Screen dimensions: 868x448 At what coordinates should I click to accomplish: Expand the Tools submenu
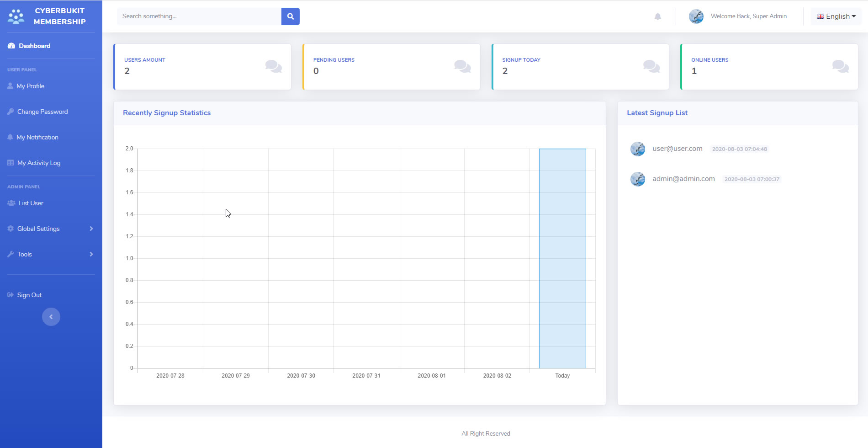24,254
